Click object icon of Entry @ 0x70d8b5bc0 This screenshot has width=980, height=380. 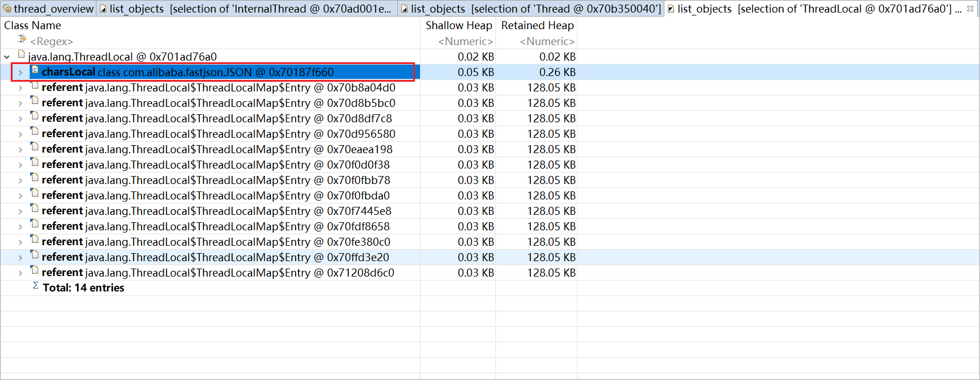[x=35, y=101]
